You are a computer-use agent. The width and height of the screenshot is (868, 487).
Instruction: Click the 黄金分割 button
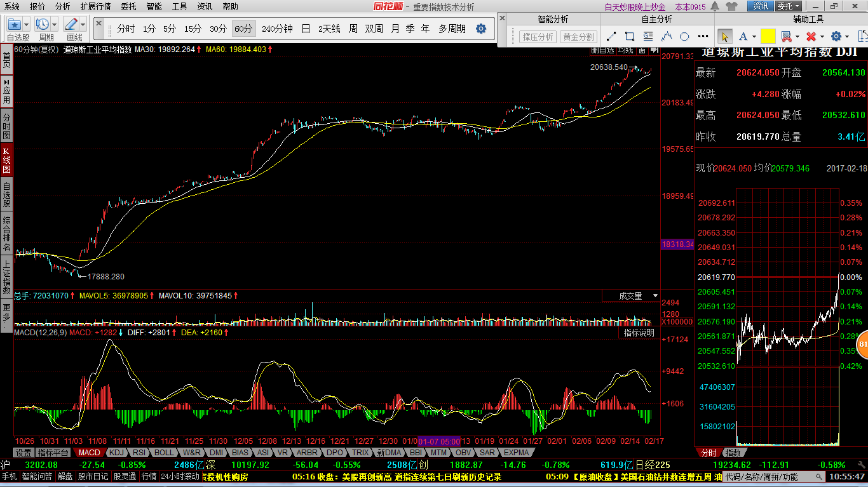[x=578, y=37]
